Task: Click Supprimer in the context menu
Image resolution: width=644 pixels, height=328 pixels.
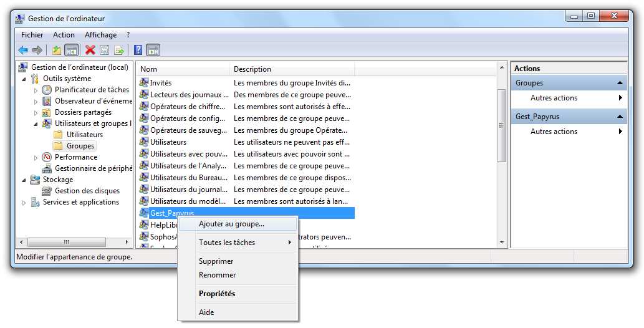Action: coord(216,261)
